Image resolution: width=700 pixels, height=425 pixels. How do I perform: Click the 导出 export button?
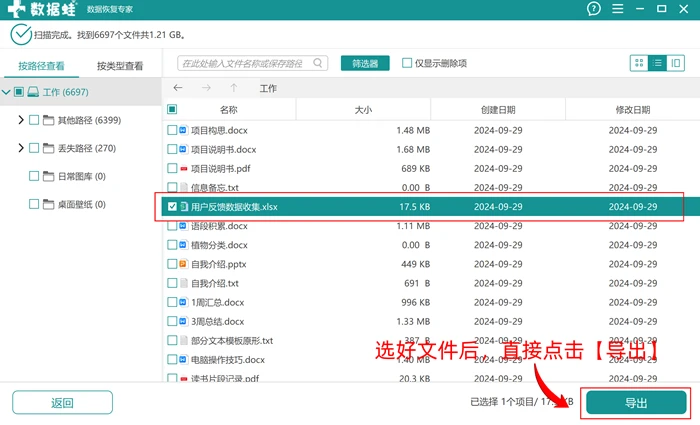click(x=636, y=403)
